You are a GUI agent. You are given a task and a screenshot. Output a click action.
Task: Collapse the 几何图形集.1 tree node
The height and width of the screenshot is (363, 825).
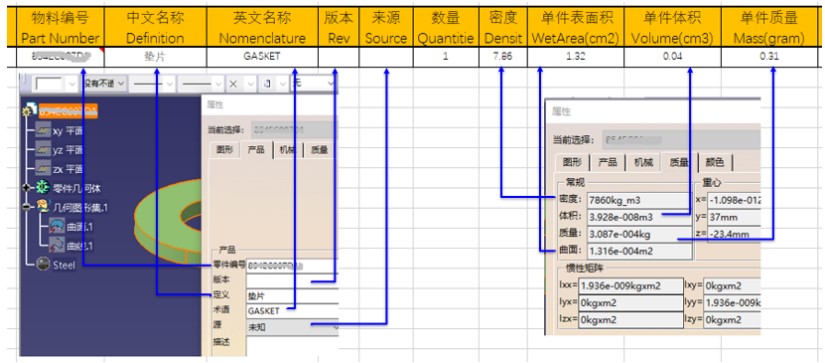(x=26, y=207)
